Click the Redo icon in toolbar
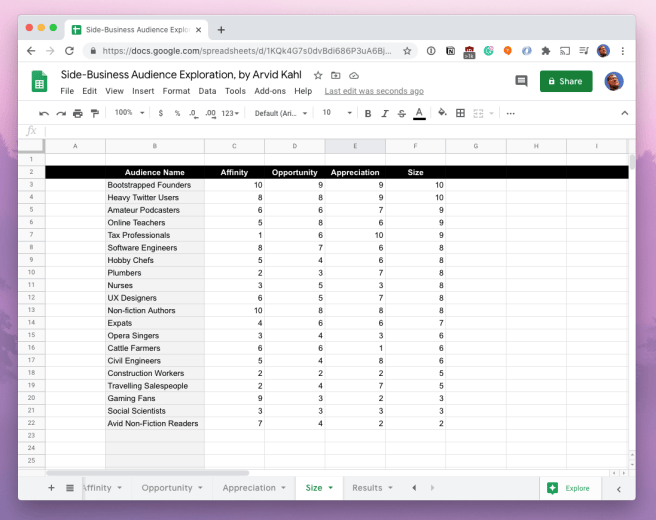 [61, 113]
